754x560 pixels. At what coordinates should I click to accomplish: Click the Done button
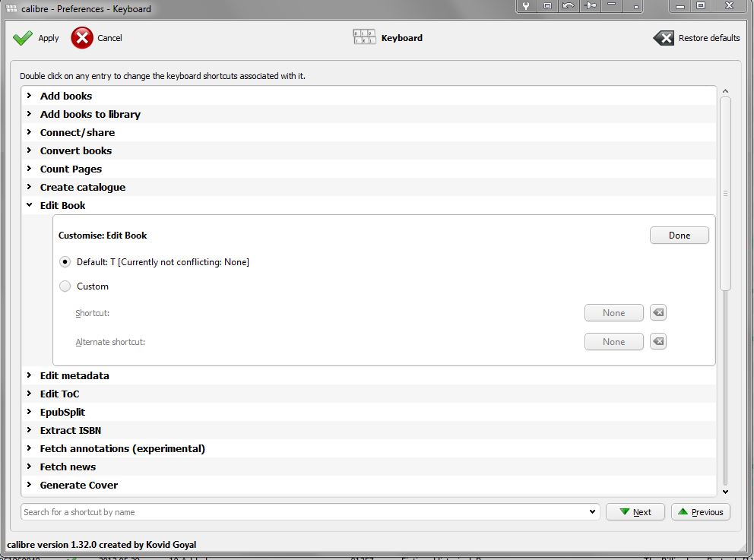[x=679, y=236]
